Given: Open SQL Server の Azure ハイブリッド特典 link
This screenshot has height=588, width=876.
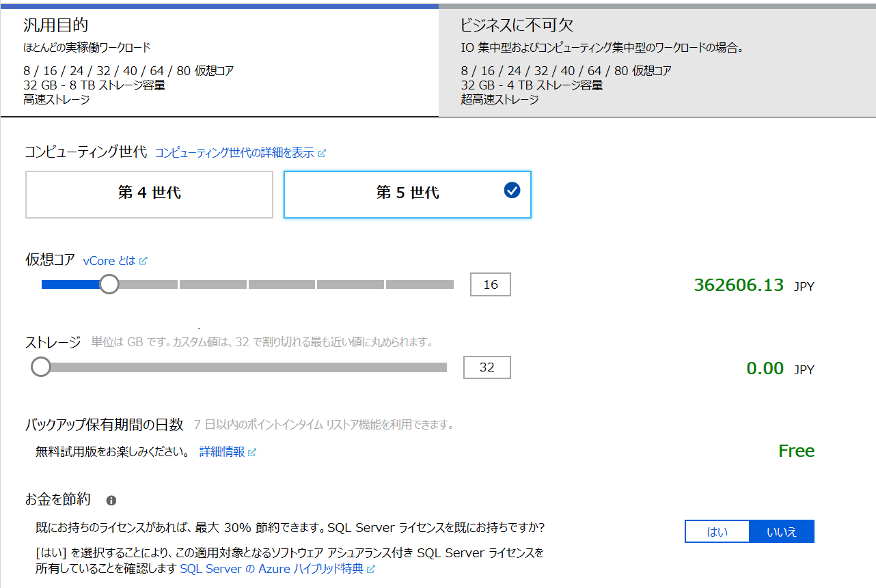Looking at the screenshot, I should (x=271, y=569).
